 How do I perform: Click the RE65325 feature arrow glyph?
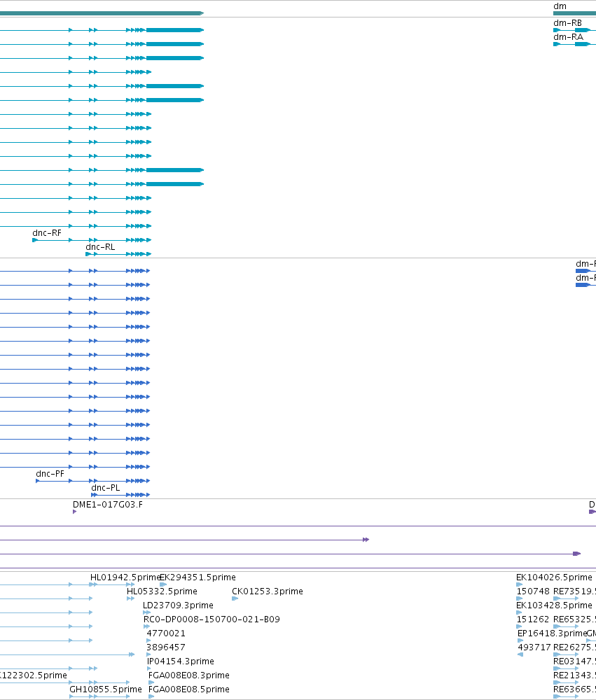[x=566, y=626]
